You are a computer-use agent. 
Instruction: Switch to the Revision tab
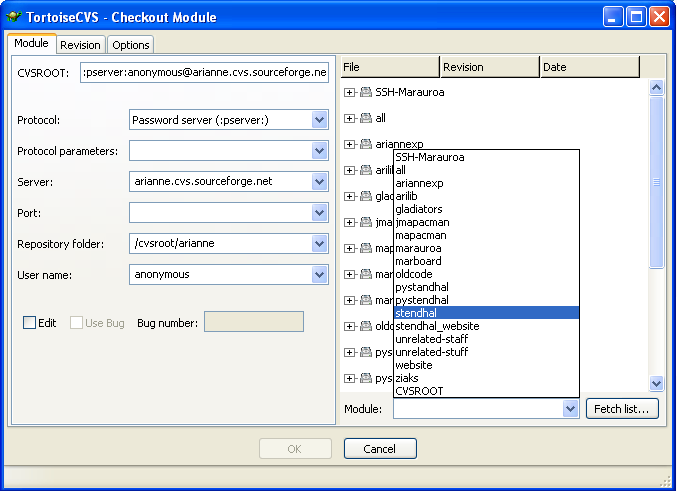(x=80, y=45)
